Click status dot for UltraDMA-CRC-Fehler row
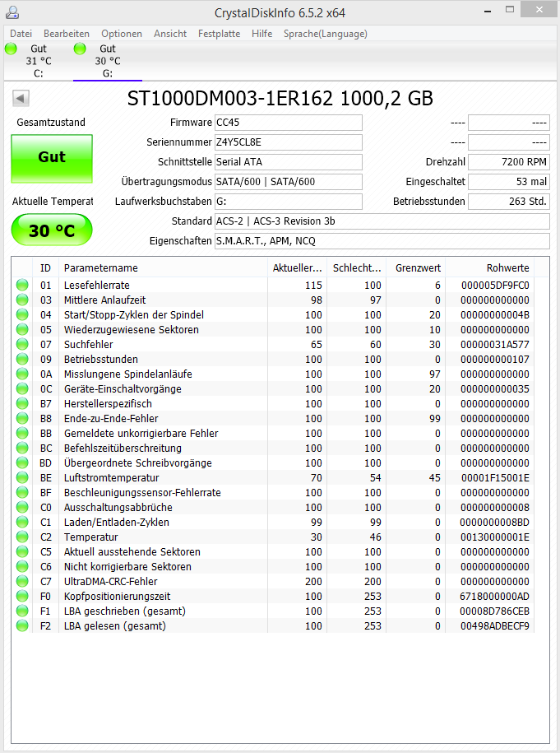The width and height of the screenshot is (560, 753). tap(22, 581)
